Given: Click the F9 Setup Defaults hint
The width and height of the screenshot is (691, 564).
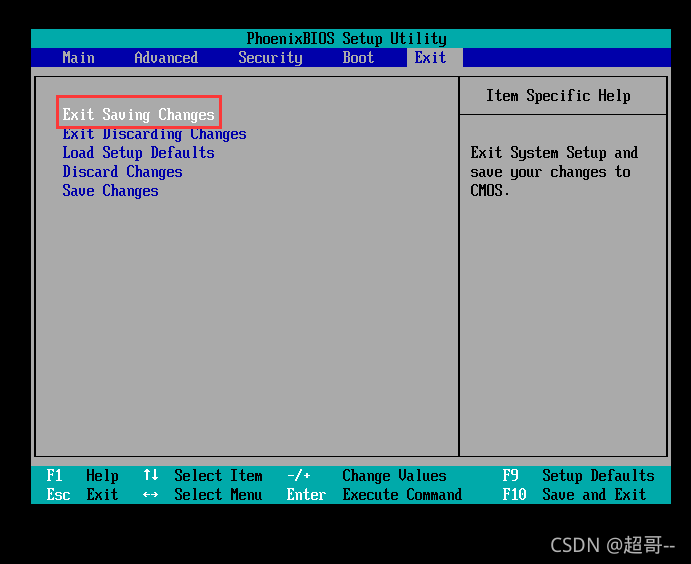Looking at the screenshot, I should click(x=578, y=475).
